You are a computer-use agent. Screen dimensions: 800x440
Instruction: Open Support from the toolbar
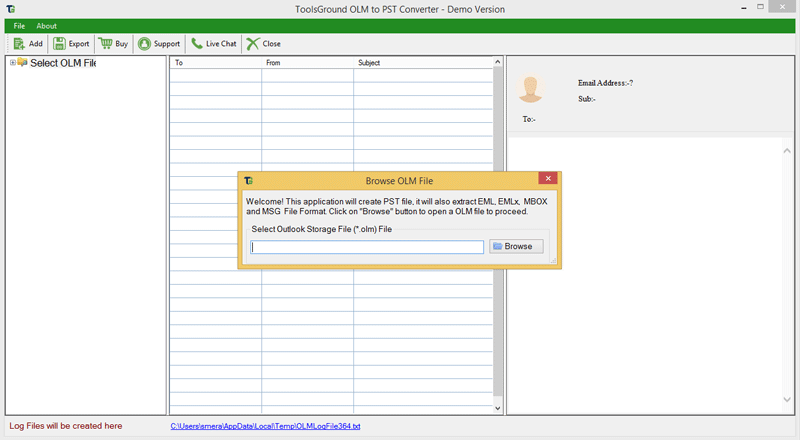145,44
